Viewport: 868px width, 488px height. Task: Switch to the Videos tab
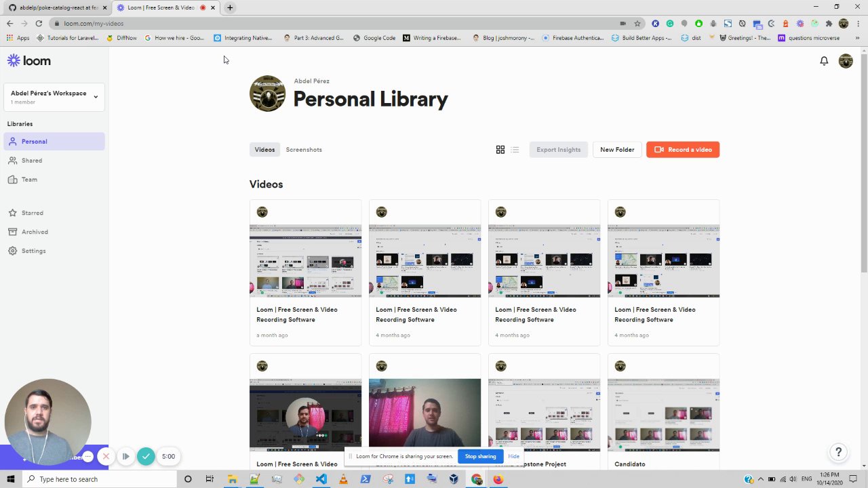[x=264, y=150]
